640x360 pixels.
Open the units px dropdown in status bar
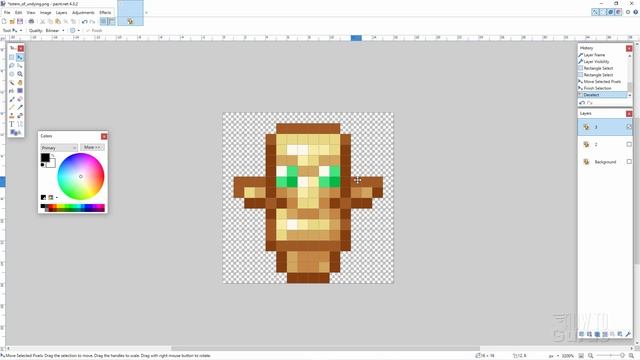coord(554,356)
